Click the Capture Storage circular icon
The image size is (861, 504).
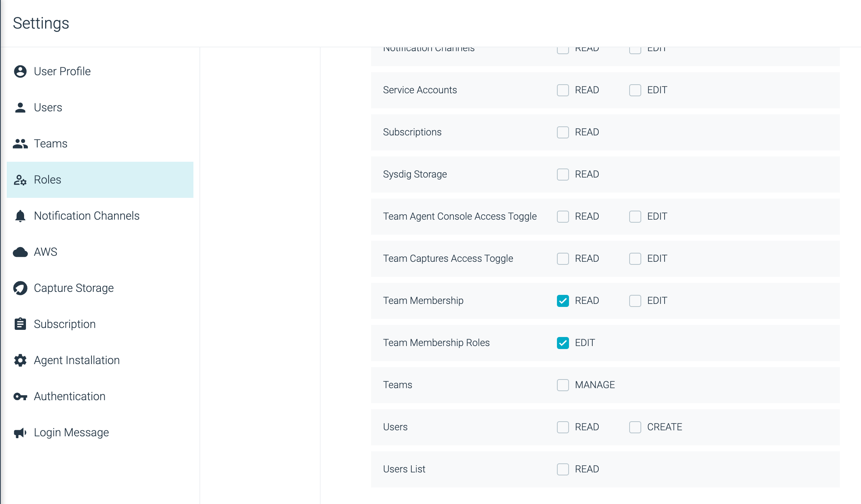[20, 288]
